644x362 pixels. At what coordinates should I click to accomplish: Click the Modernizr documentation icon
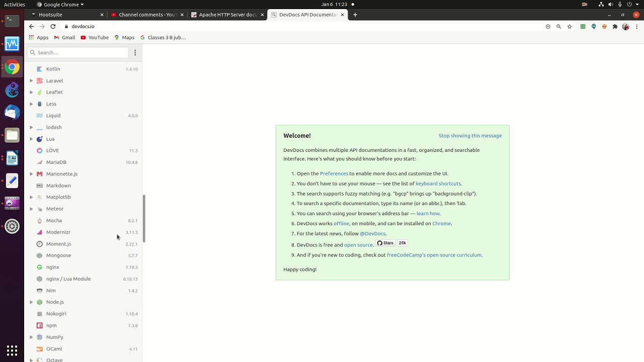point(40,232)
